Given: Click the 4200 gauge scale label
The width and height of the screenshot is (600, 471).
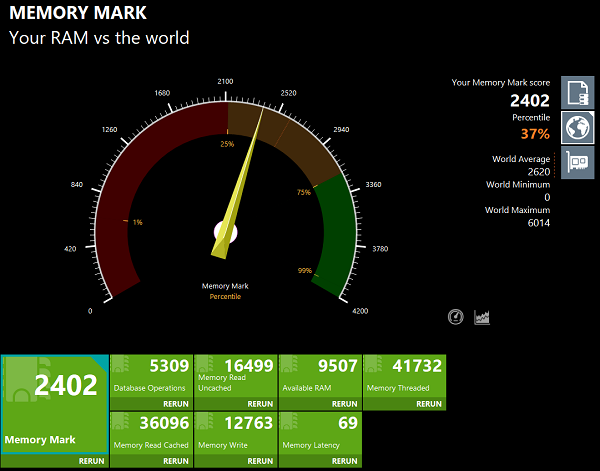Looking at the screenshot, I should pos(360,311).
